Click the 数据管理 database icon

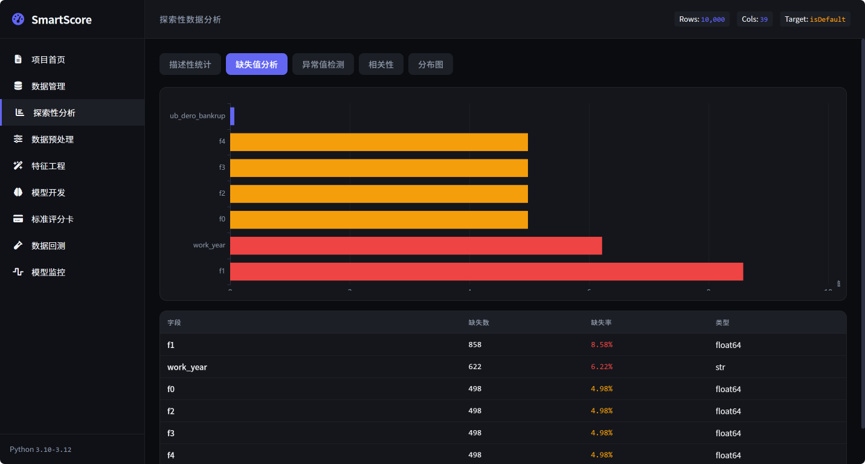point(18,86)
